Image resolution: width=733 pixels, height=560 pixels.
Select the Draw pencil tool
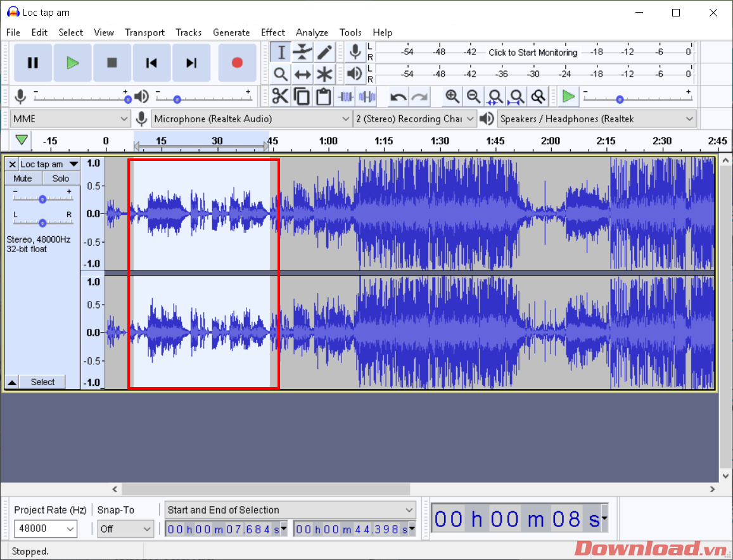tap(324, 52)
